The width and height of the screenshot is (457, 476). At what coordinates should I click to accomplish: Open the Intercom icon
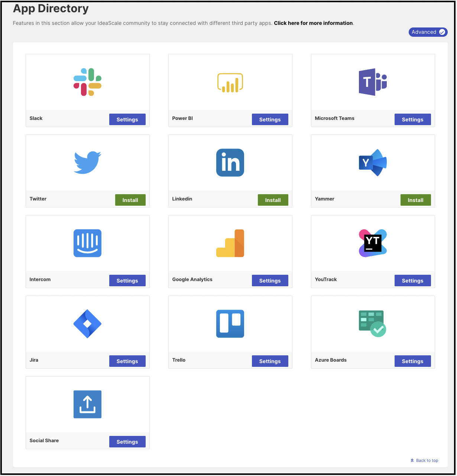pyautogui.click(x=87, y=243)
